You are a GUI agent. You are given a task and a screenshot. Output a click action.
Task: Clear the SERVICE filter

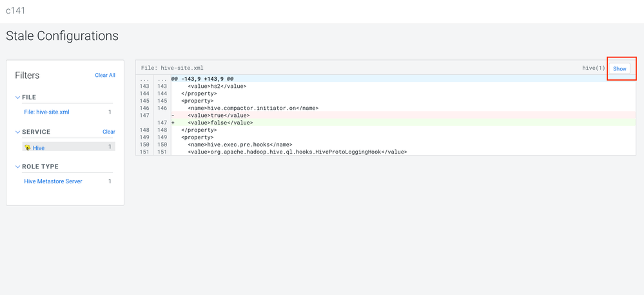(109, 132)
